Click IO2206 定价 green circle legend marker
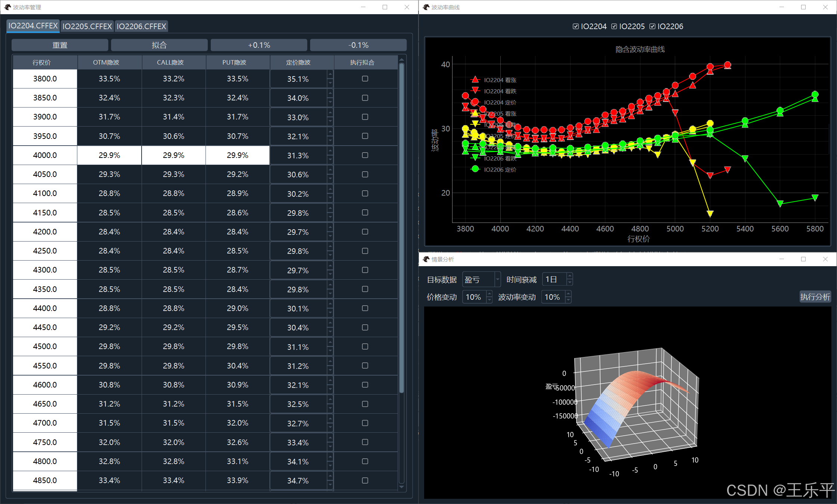Image resolution: width=837 pixels, height=504 pixels. pos(475,169)
